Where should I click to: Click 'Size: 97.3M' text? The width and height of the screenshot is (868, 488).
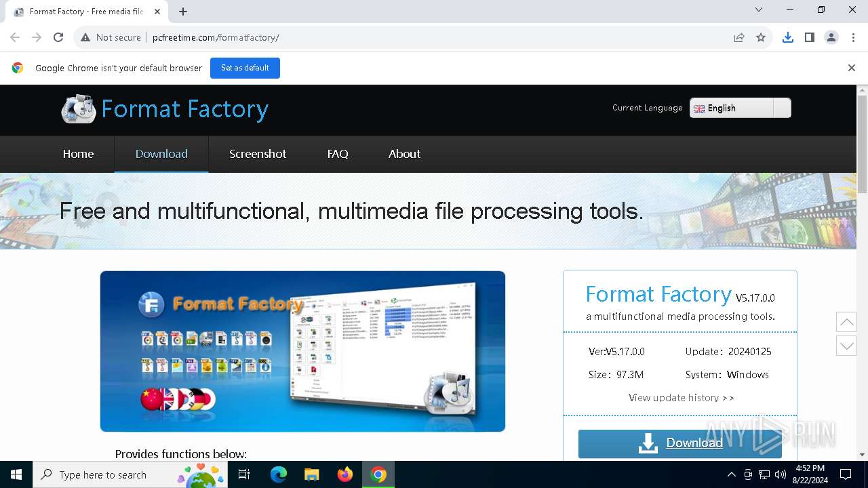tap(616, 375)
